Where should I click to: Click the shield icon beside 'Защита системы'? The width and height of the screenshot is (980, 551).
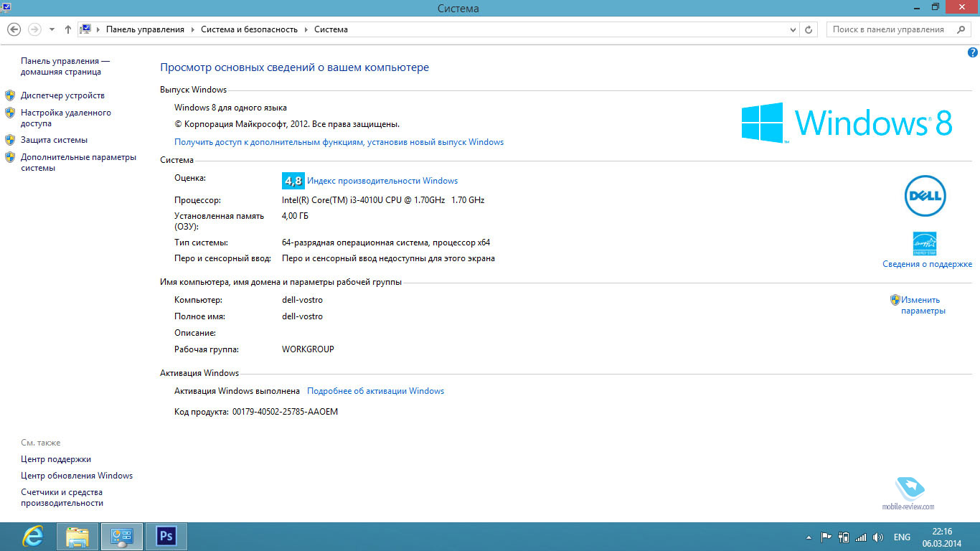(10, 140)
